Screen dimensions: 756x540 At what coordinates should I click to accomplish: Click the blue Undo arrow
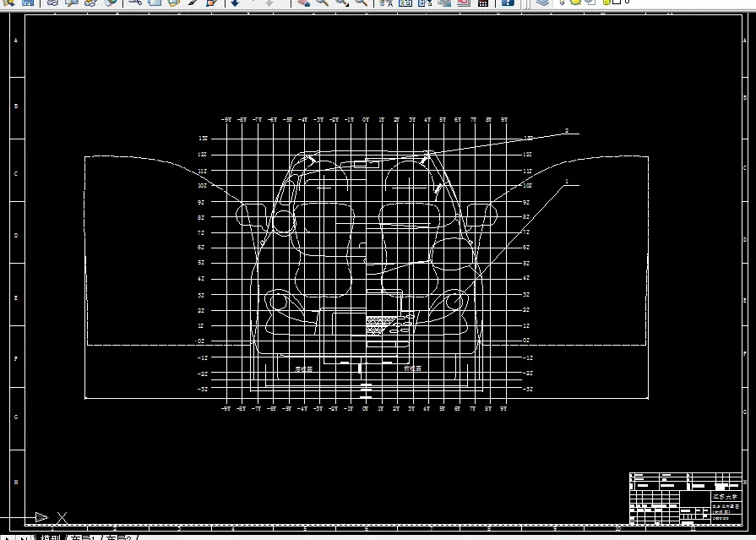[236, 3]
